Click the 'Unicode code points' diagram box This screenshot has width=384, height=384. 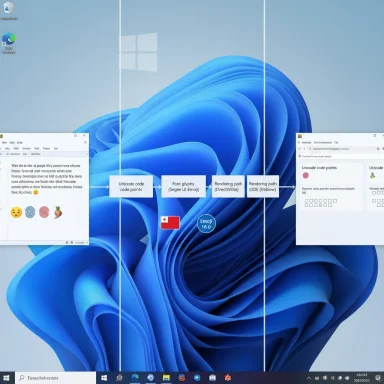(131, 186)
